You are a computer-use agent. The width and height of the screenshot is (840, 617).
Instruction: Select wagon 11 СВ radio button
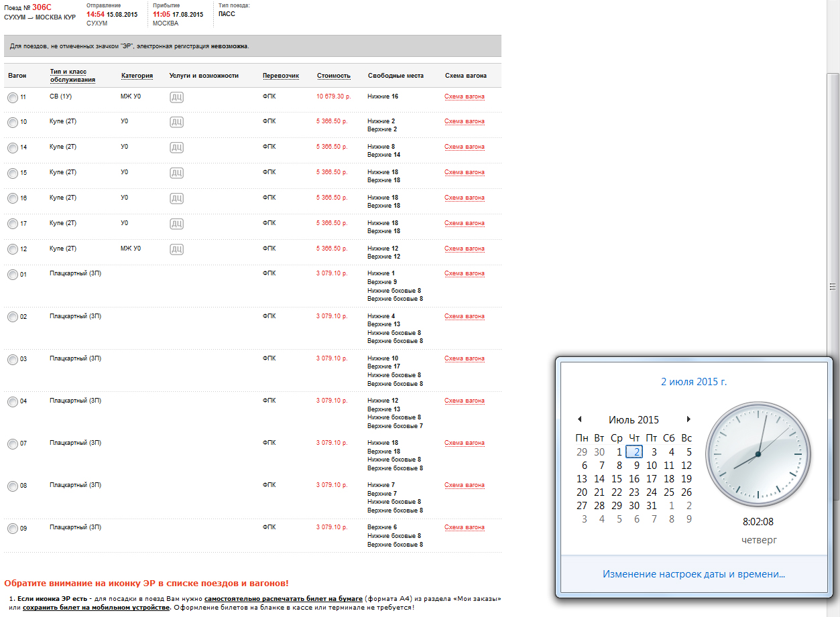13,98
